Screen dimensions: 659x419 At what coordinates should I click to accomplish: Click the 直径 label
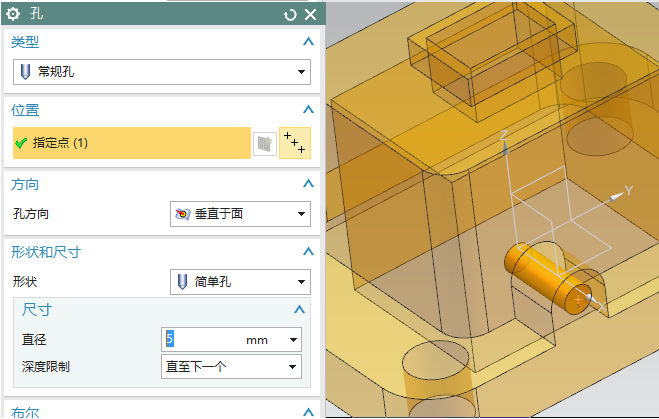(x=34, y=340)
